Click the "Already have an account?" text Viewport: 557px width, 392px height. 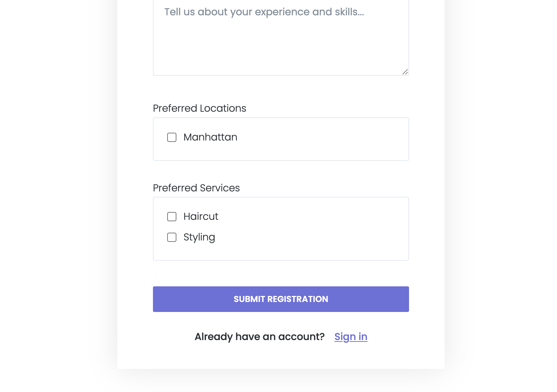[x=259, y=337]
